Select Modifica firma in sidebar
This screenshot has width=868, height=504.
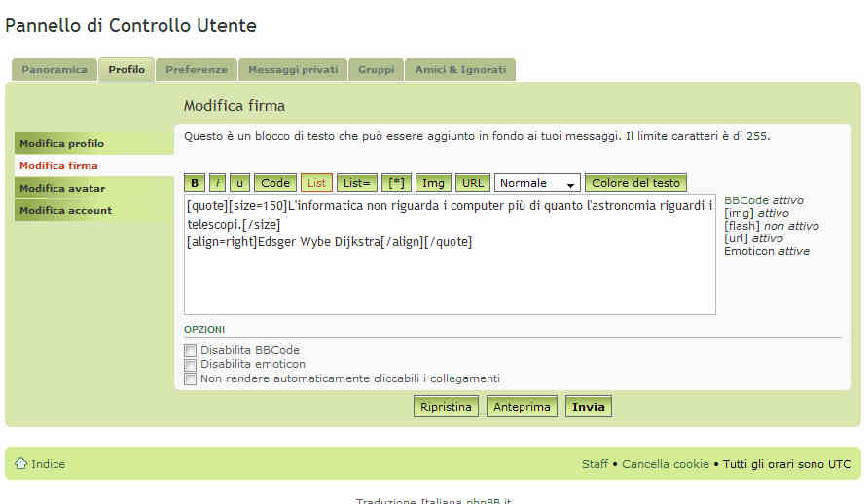[x=94, y=165]
